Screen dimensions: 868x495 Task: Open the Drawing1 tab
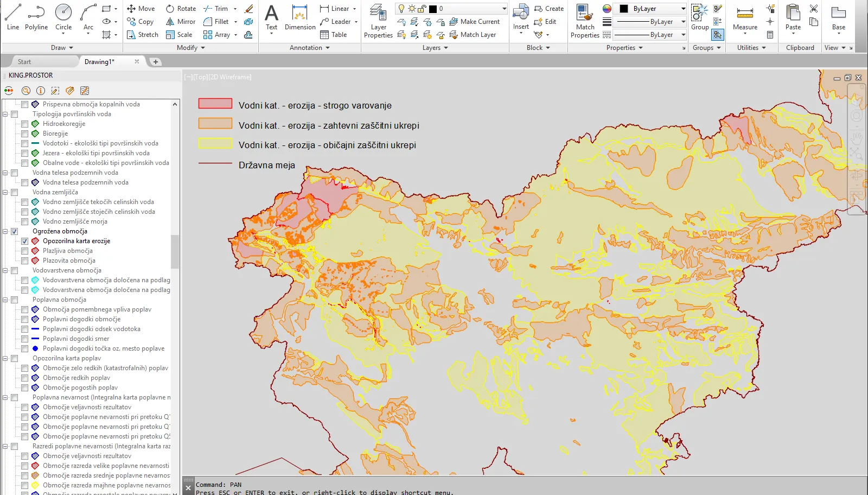[x=99, y=62]
